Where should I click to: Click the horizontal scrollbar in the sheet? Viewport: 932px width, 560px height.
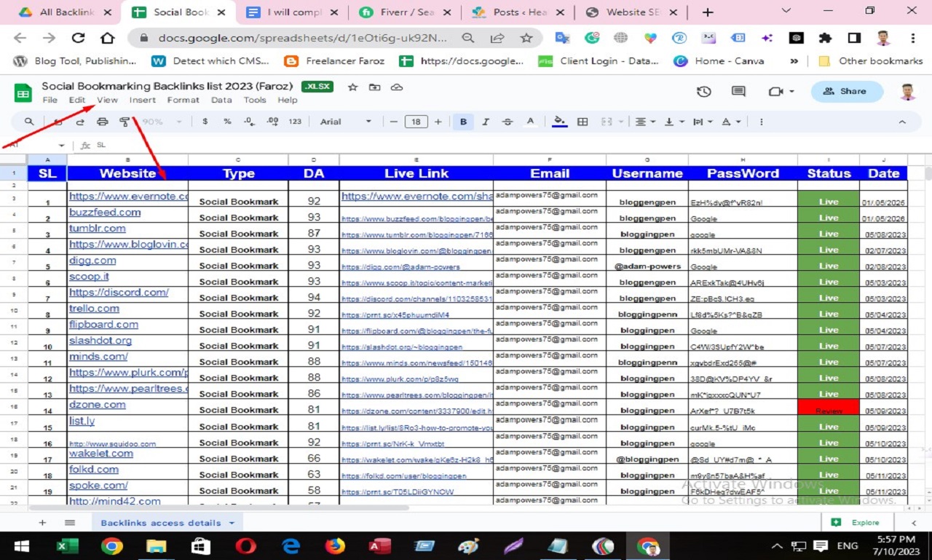coord(218,507)
